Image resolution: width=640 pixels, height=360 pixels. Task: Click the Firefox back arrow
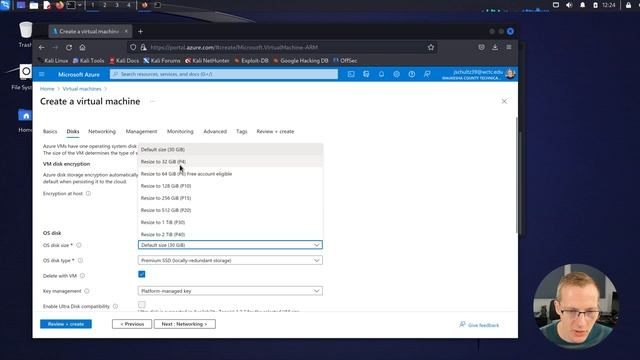tap(42, 47)
